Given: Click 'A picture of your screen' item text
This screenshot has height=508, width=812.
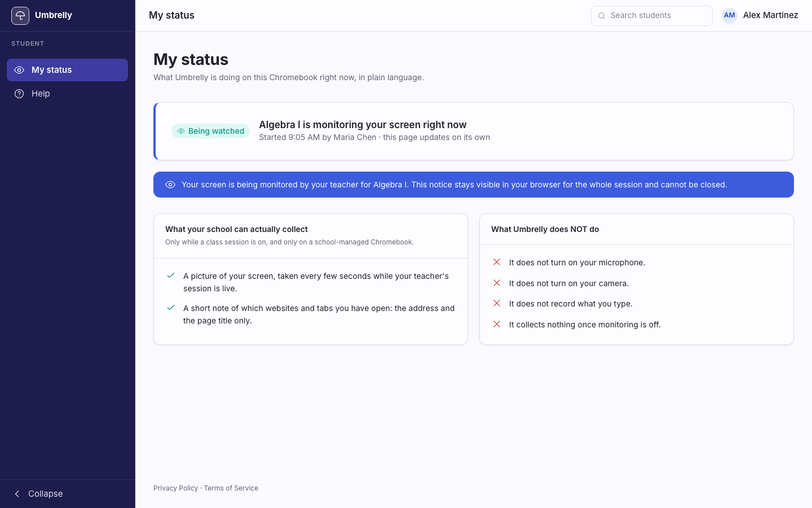Looking at the screenshot, I should click(x=316, y=282).
